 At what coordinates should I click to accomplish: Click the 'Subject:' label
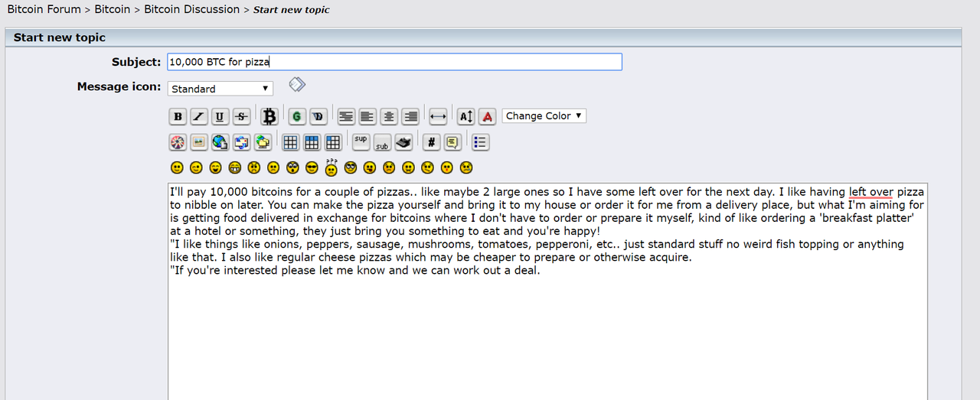pos(136,62)
